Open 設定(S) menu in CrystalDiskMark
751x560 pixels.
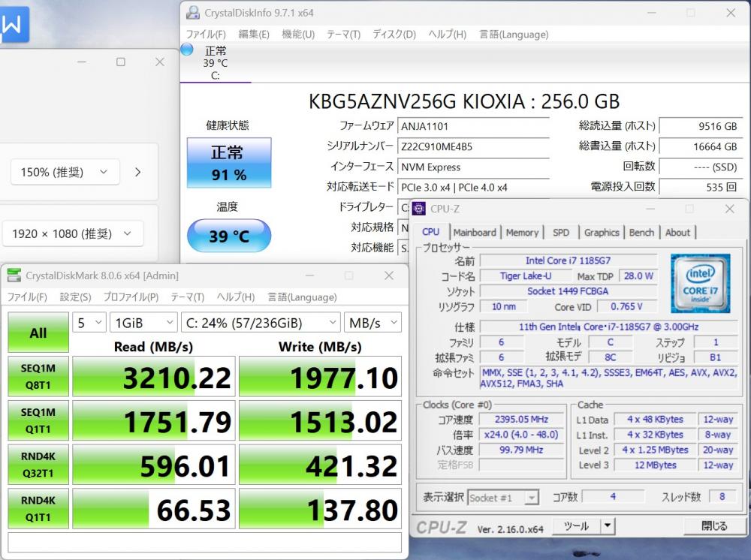pyautogui.click(x=75, y=297)
